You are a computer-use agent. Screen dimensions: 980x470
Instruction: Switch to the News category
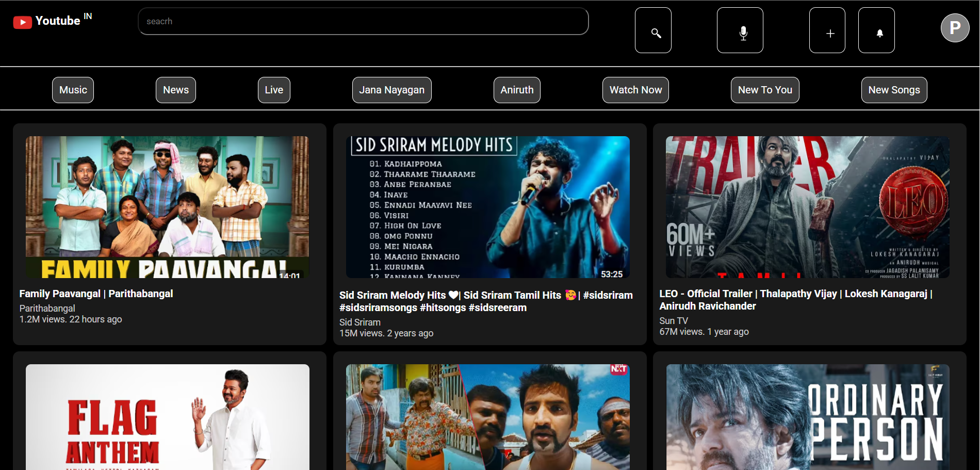176,90
